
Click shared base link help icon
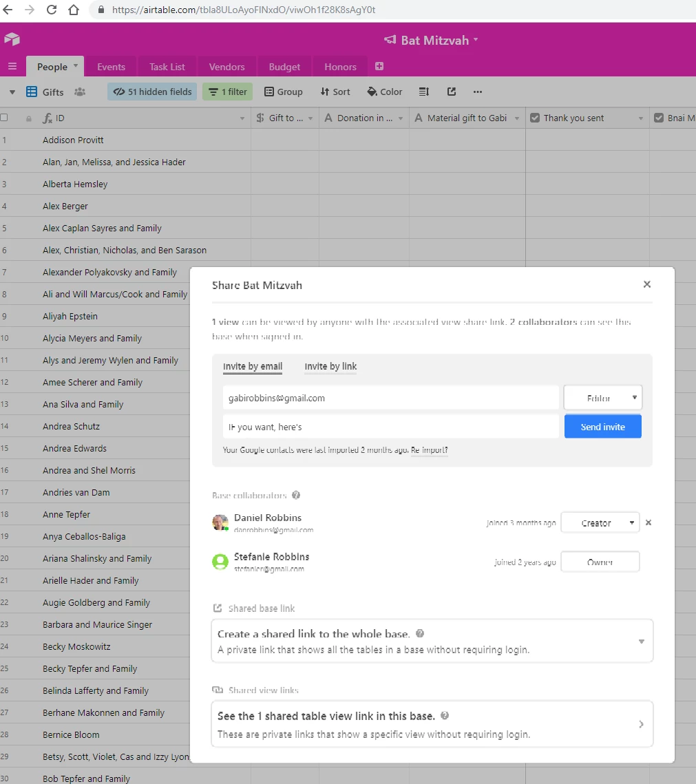coord(420,633)
